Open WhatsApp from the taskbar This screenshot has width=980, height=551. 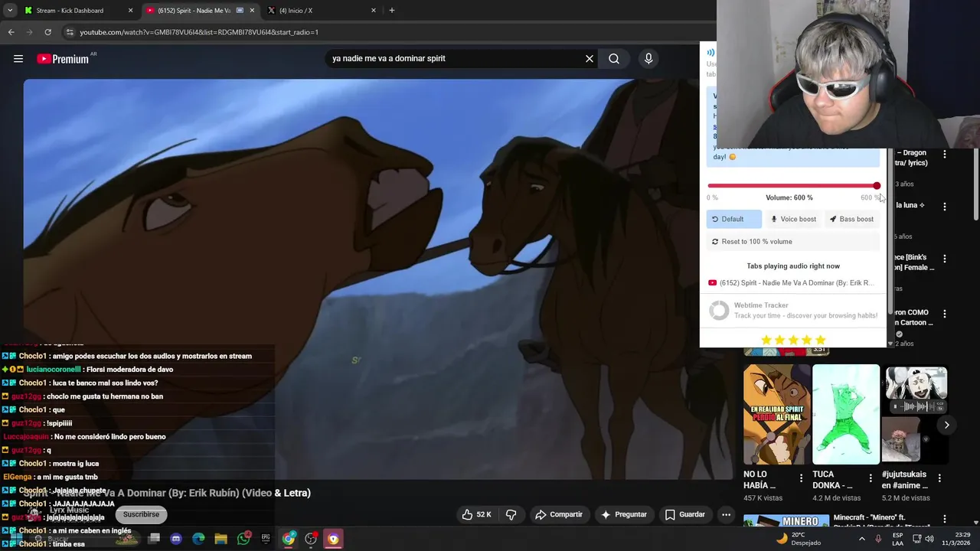[x=243, y=539]
